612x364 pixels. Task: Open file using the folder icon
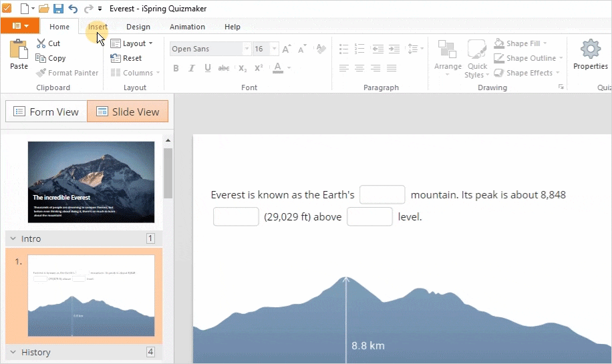pos(43,9)
